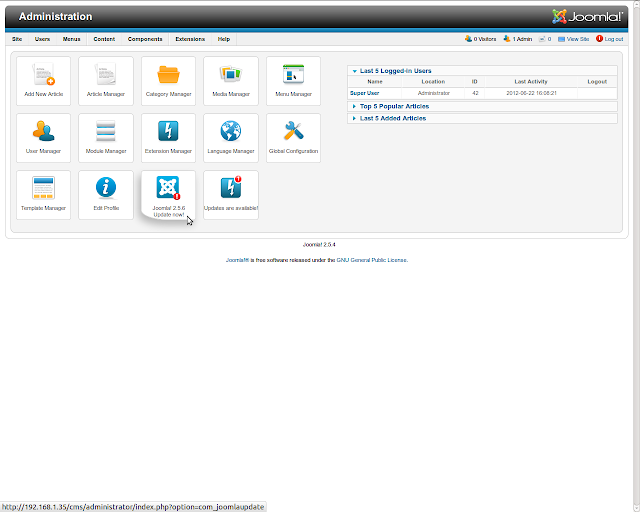Open the Media Manager icon

click(231, 81)
